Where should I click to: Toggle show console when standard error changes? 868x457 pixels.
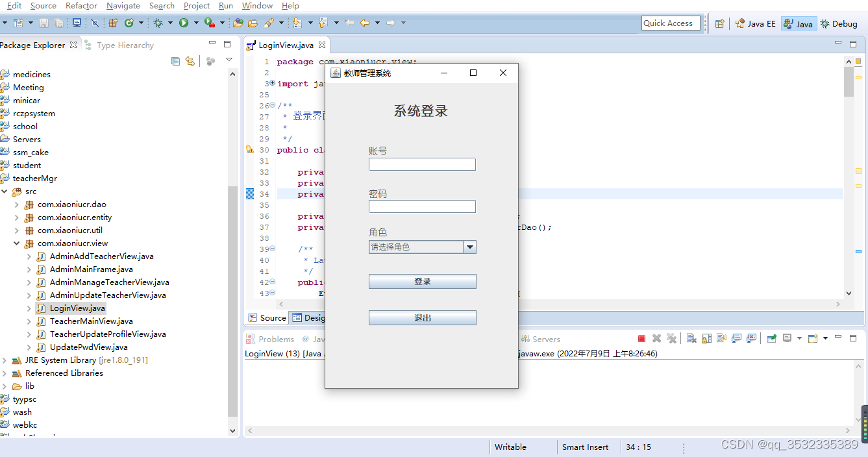pos(751,338)
